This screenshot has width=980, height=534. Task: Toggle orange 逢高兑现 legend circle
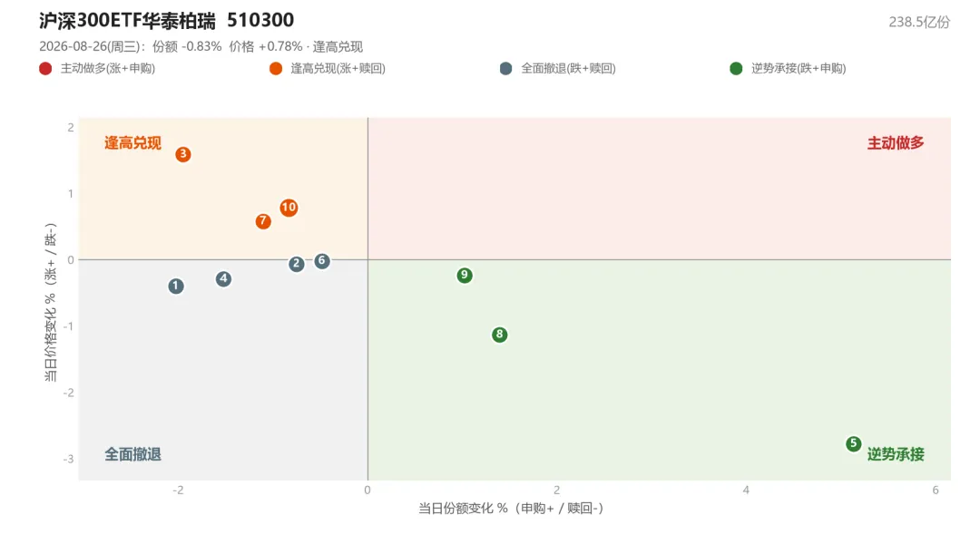point(276,69)
